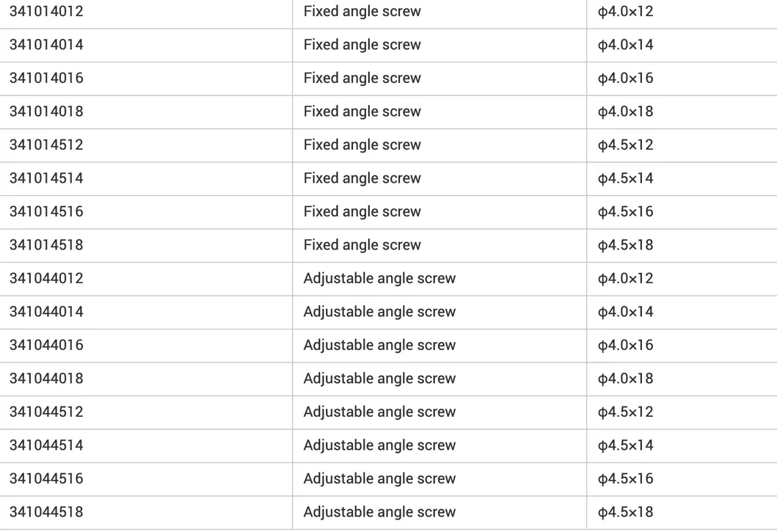
Task: Click product code 341044012
Action: [46, 279]
